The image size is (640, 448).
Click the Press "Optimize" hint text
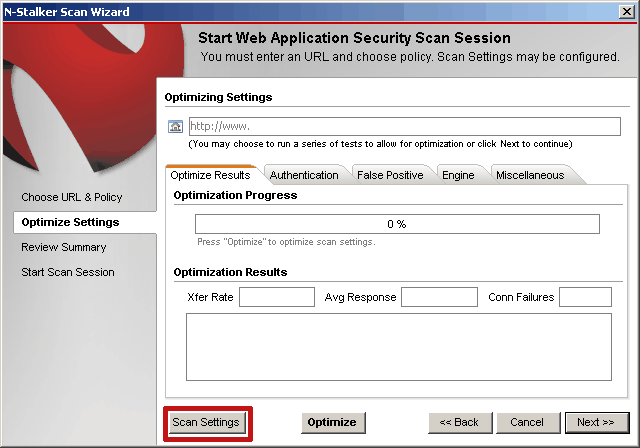click(x=286, y=242)
